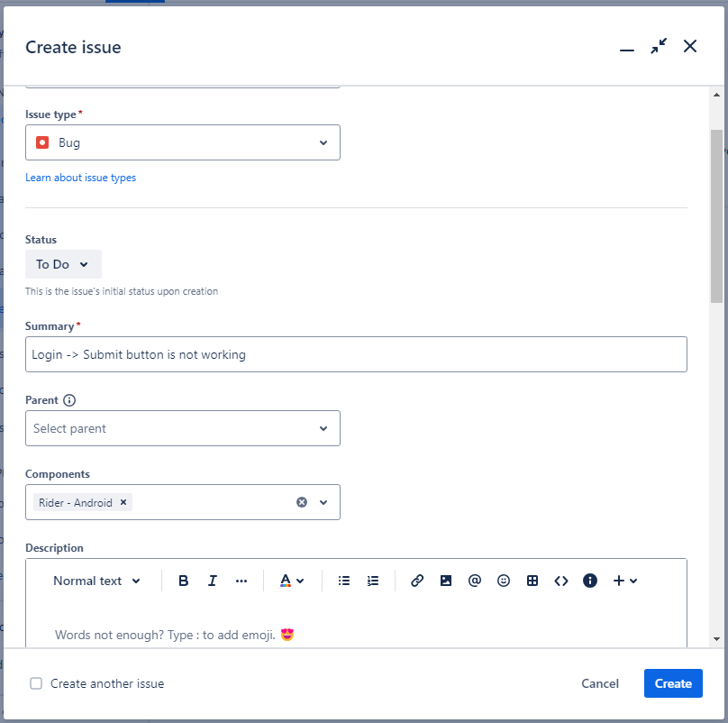Click into the Summary text field

click(x=356, y=354)
